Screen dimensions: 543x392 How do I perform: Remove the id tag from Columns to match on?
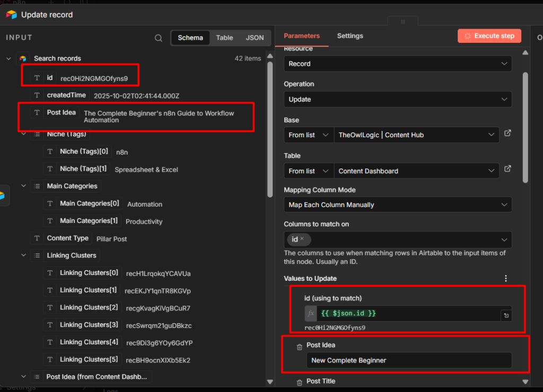tap(302, 239)
